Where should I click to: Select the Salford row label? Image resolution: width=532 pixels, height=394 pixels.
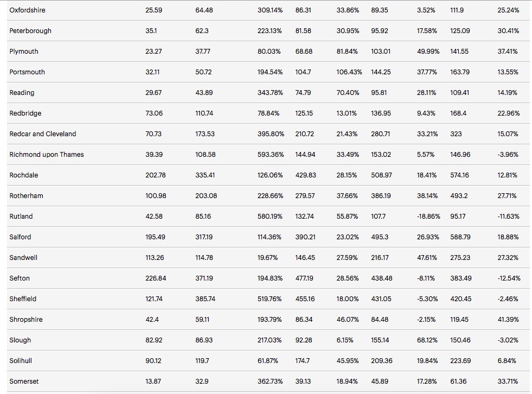click(20, 237)
